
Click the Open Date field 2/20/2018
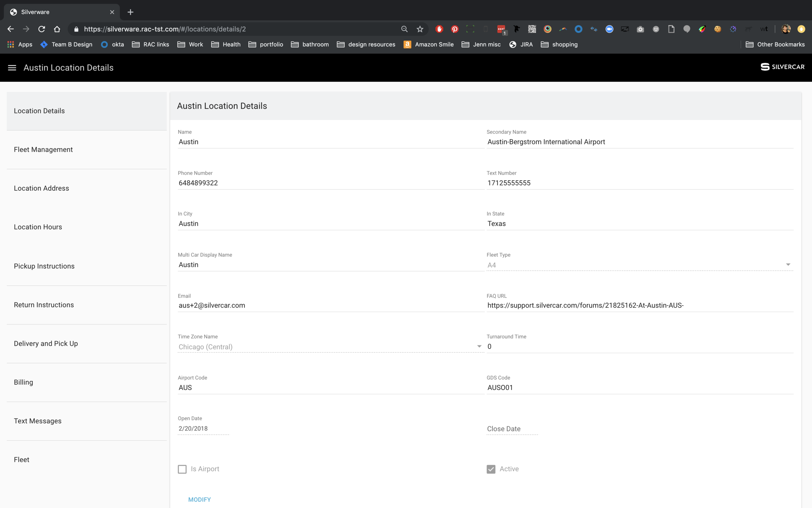(203, 429)
